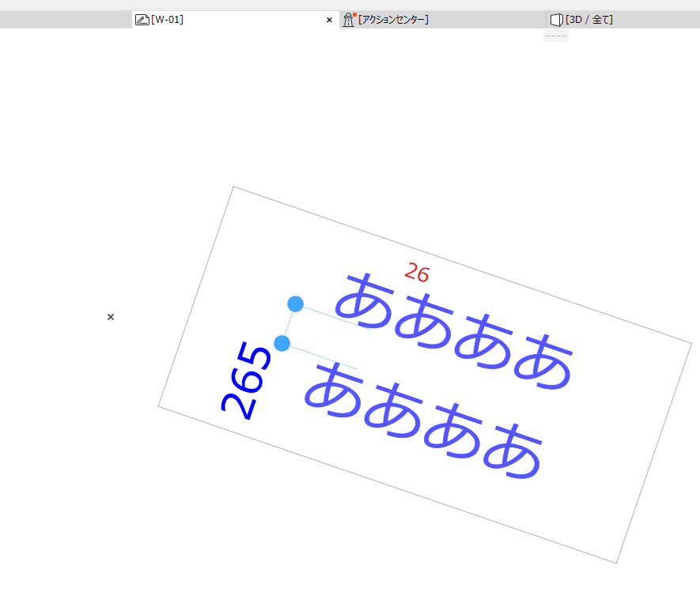Switch to the [3D / 全て] tab
The image size is (700, 592).
point(623,20)
